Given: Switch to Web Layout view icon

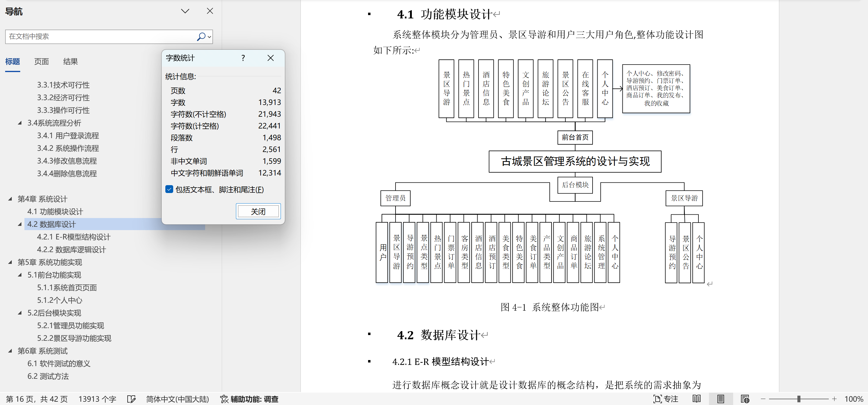Looking at the screenshot, I should 745,399.
